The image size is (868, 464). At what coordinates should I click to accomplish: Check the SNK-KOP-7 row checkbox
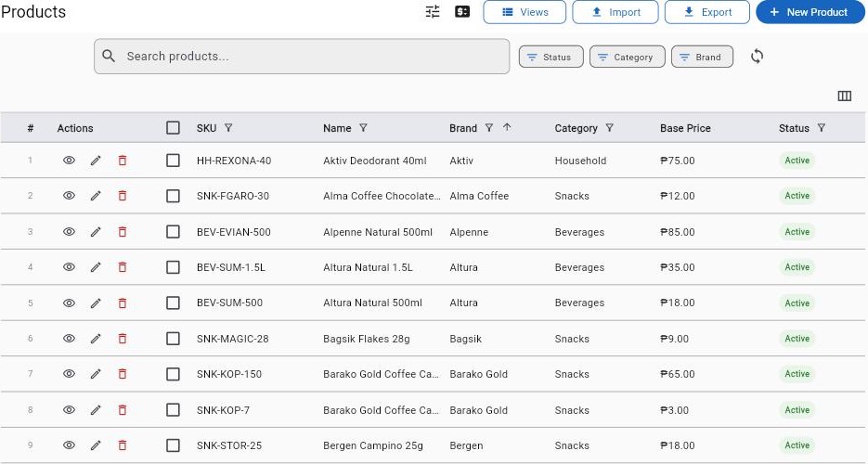[x=173, y=410]
